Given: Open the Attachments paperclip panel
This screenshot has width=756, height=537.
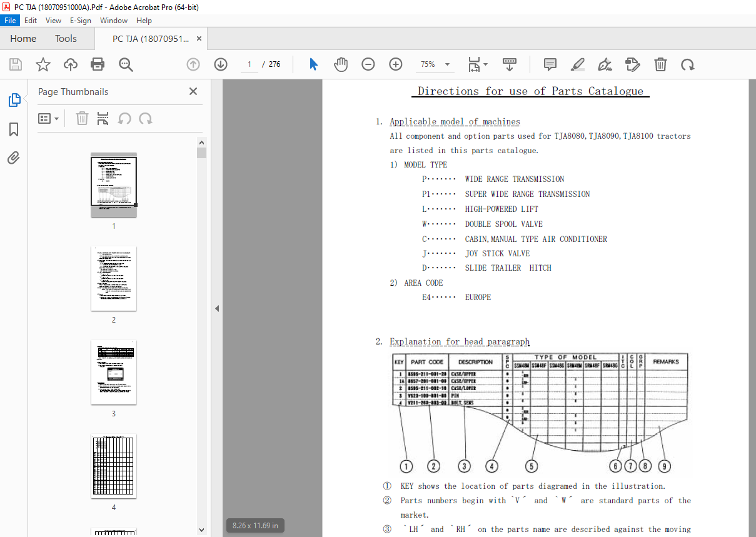Looking at the screenshot, I should (14, 158).
